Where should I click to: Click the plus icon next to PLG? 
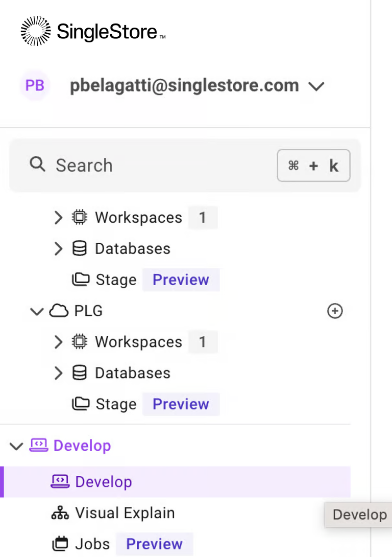click(335, 311)
